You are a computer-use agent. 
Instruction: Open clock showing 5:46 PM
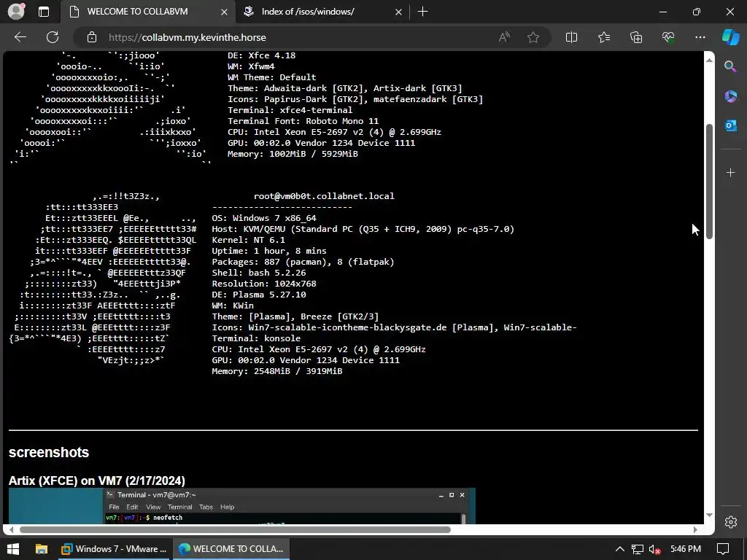tap(686, 549)
